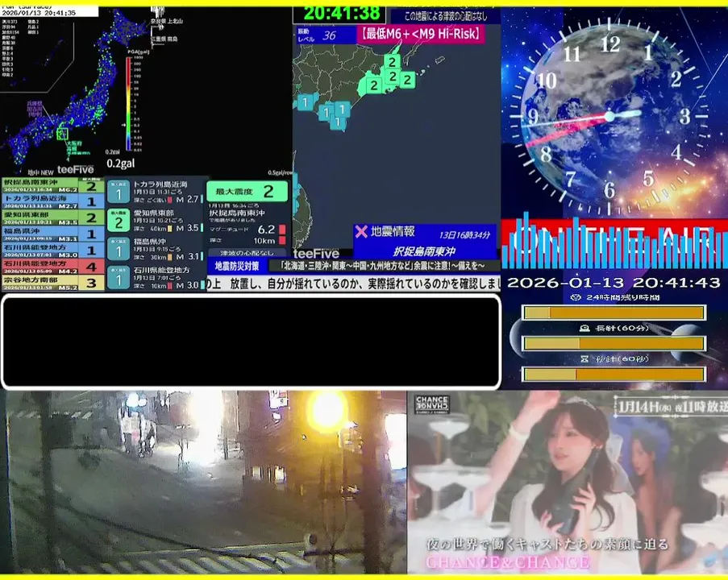
Task: Click the scrolling 北海道・三陸沖 aftershock warning ticker
Action: (384, 266)
